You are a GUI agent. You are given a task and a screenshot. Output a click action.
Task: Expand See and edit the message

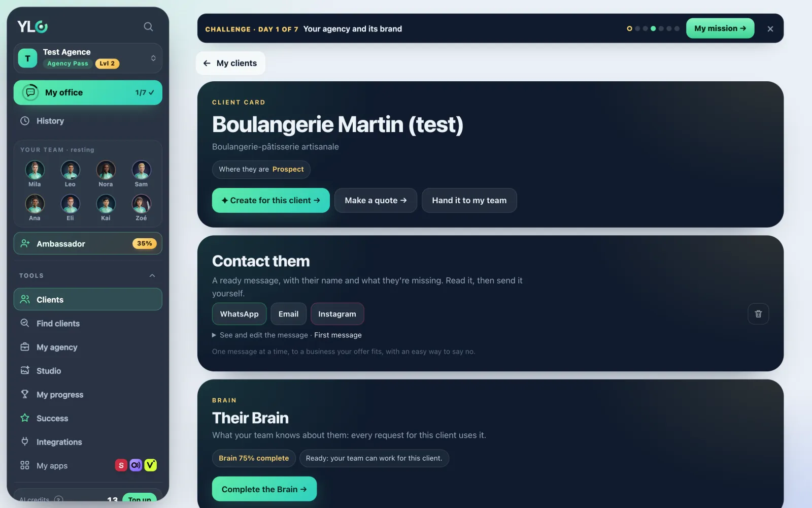tap(287, 335)
